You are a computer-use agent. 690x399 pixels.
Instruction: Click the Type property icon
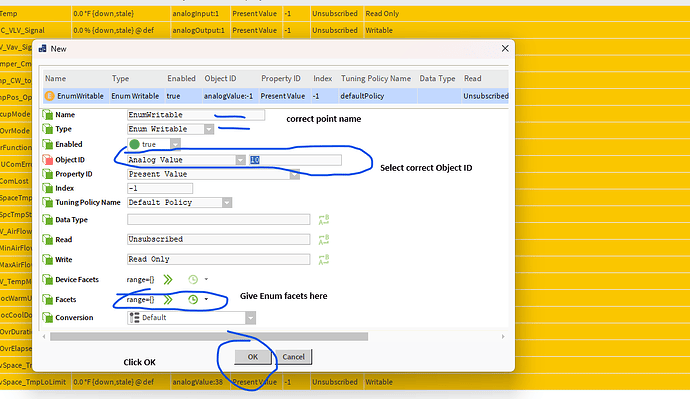tap(48, 129)
